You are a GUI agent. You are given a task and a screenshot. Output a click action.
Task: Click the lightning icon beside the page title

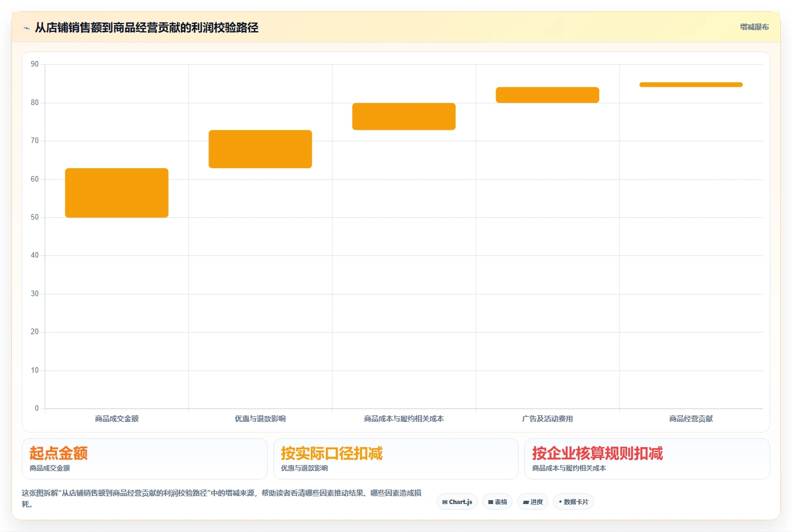click(x=26, y=28)
